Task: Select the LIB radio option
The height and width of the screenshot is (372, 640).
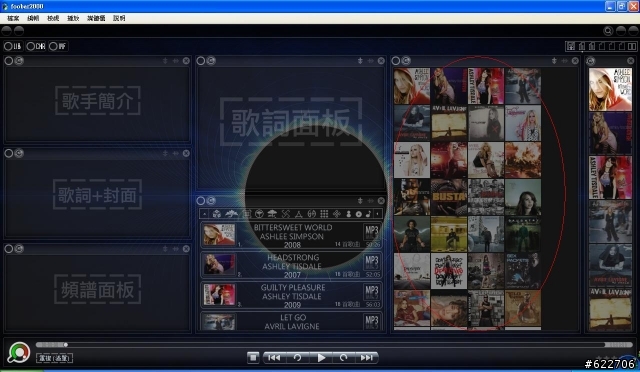Action: pos(13,46)
